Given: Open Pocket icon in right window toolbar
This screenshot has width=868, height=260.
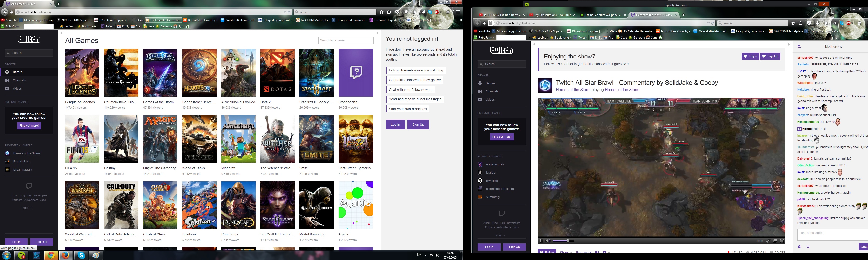Looking at the screenshot, I should coord(809,23).
